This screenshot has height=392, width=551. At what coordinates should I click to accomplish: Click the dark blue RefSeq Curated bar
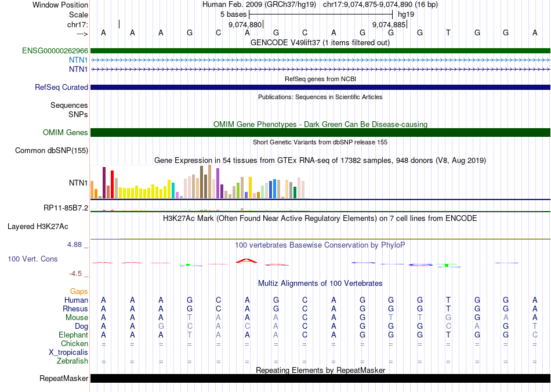pyautogui.click(x=320, y=87)
